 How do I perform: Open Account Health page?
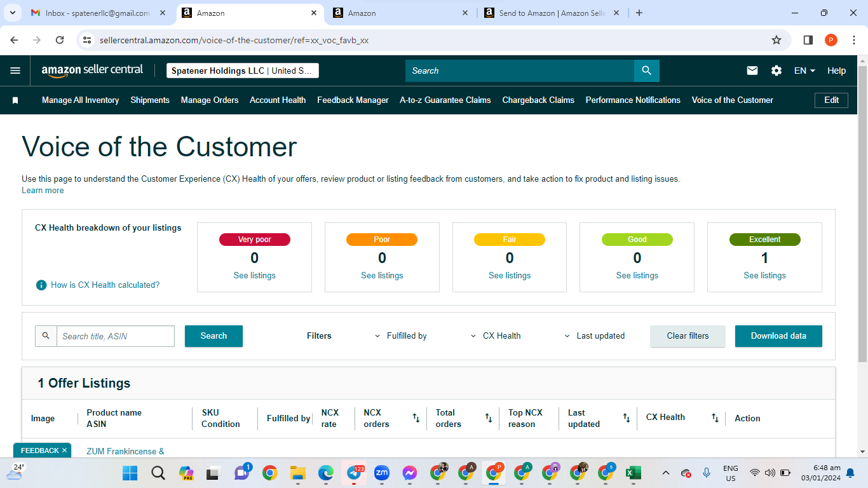coord(278,100)
